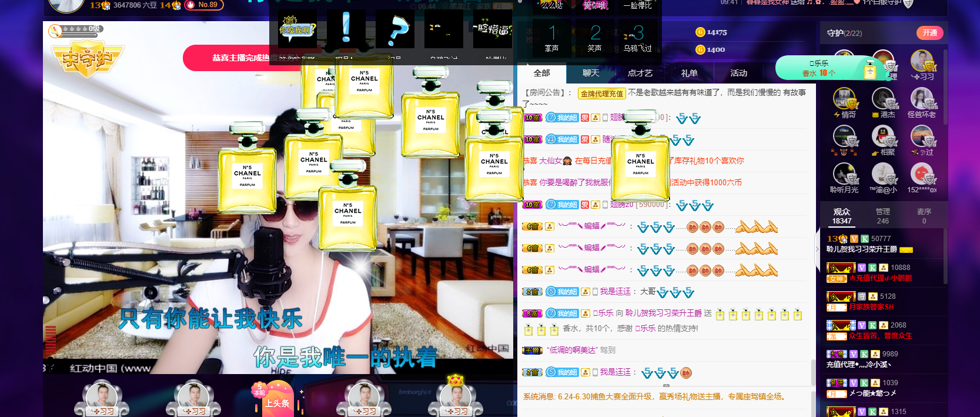Play the 笑声 laughter sound effect
Viewport: 980px width, 417px height.
[x=594, y=38]
